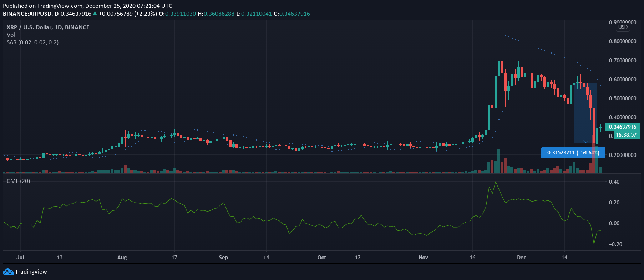644x280 pixels.
Task: Click the 0.60000000 price axis label
Action: (x=623, y=80)
